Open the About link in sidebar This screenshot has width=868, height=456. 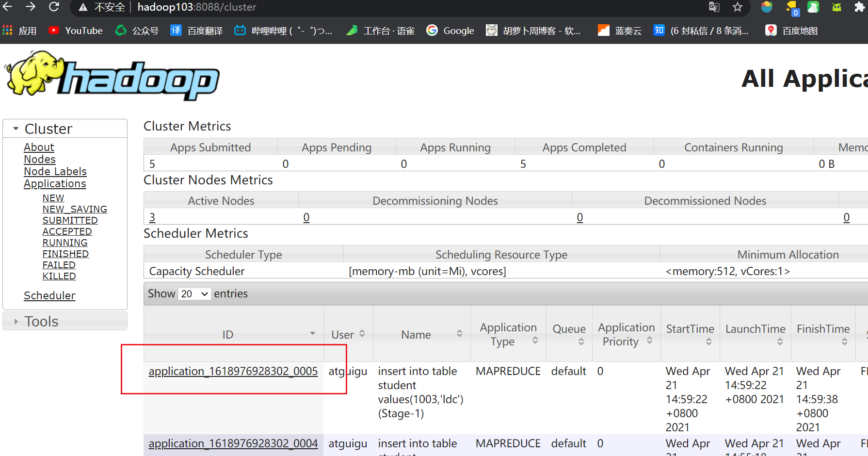pyautogui.click(x=39, y=147)
